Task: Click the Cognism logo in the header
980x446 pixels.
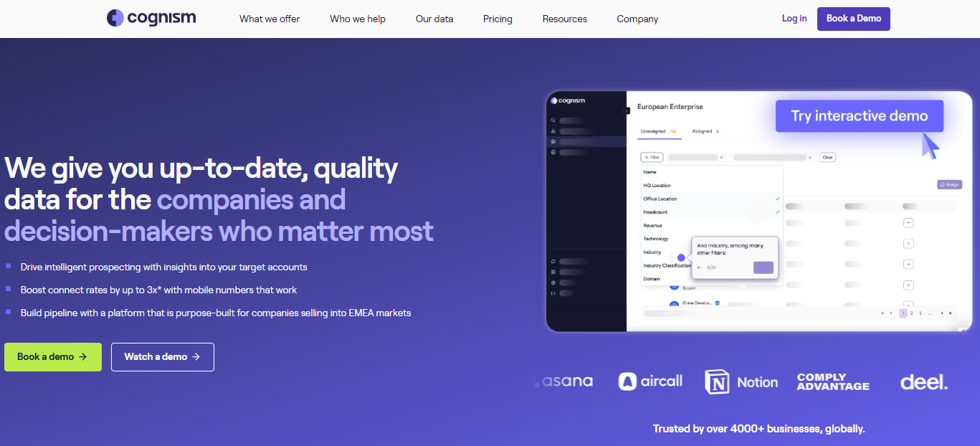Action: (151, 18)
